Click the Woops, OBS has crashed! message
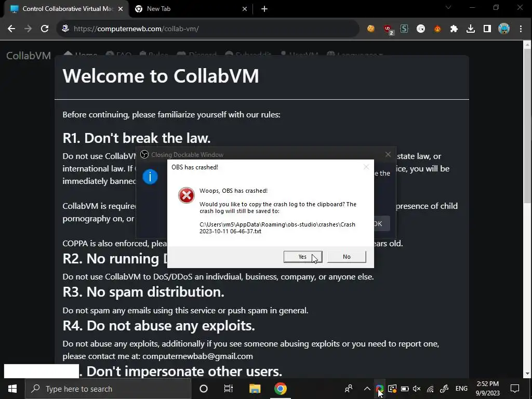Screen dimensions: 532x399 233,191
